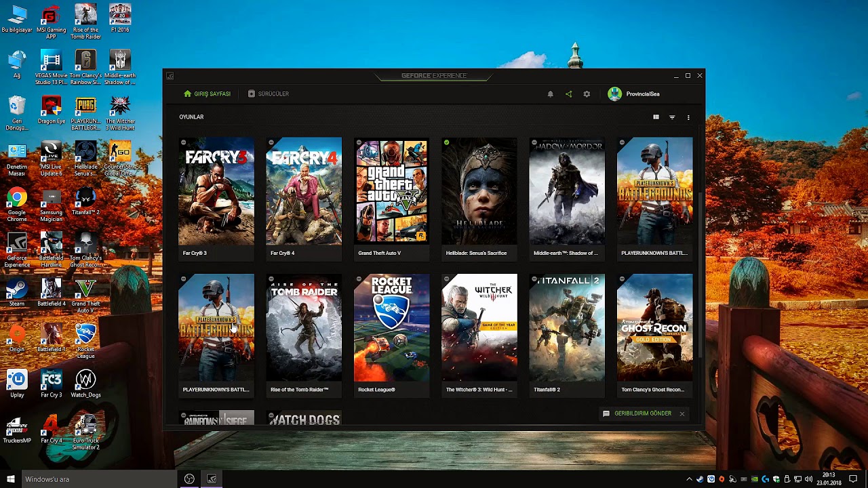The image size is (868, 488).
Task: Select the MSI Gaming APP desktop icon
Action: [51, 22]
